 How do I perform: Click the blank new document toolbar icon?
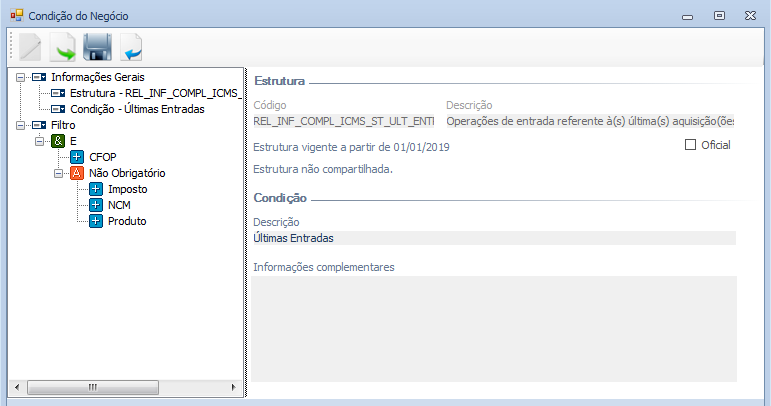tap(30, 47)
